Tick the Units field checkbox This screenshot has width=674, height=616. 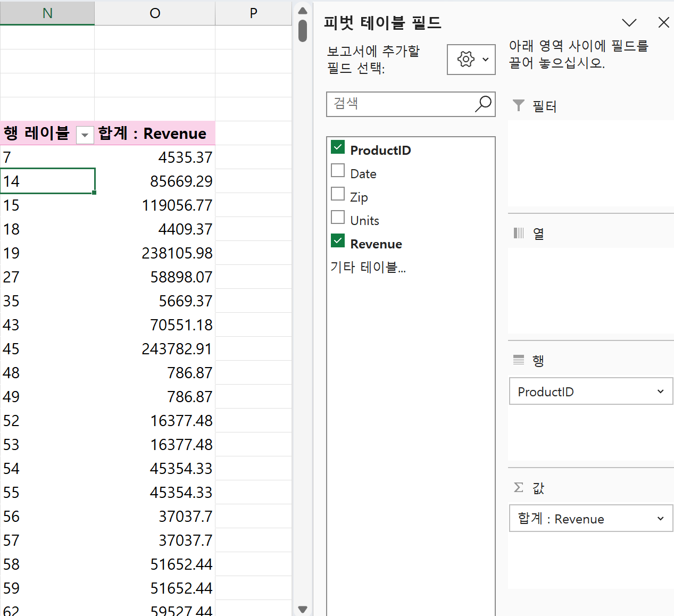(x=338, y=218)
